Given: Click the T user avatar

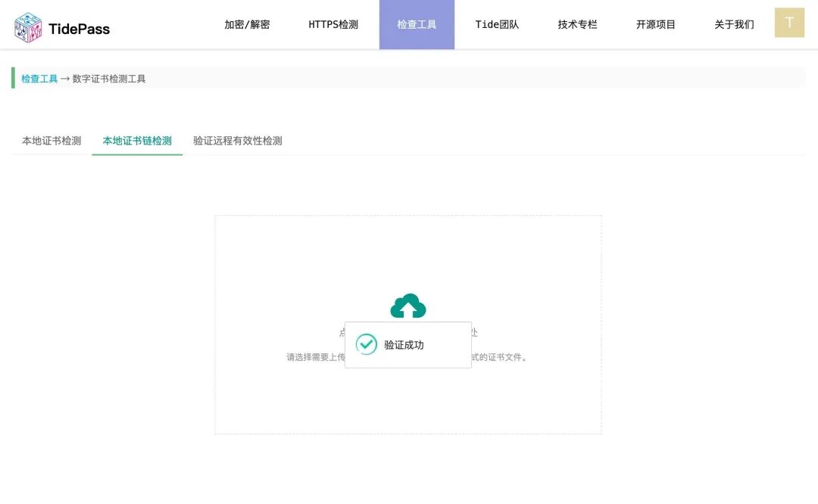Looking at the screenshot, I should [789, 23].
